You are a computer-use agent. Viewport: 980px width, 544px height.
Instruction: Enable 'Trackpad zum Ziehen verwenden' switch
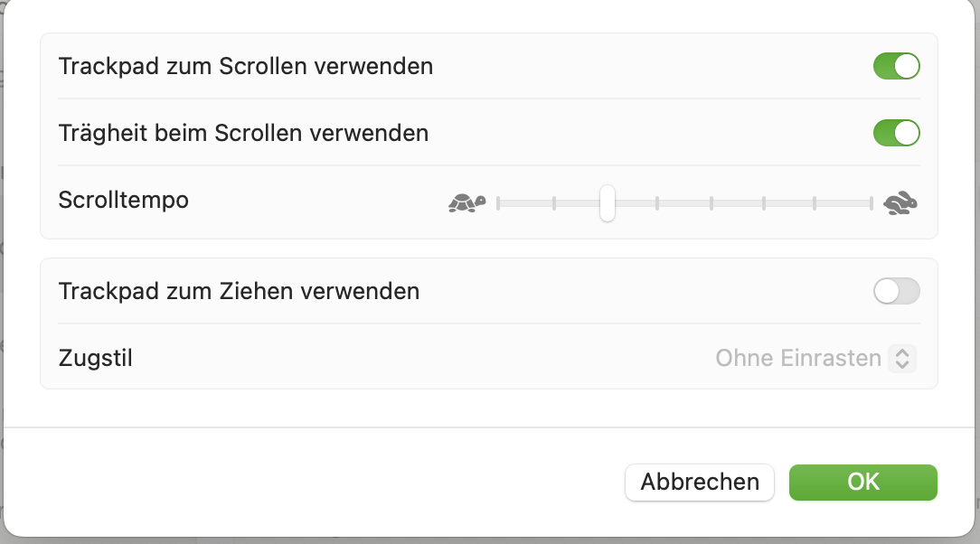pyautogui.click(x=896, y=291)
